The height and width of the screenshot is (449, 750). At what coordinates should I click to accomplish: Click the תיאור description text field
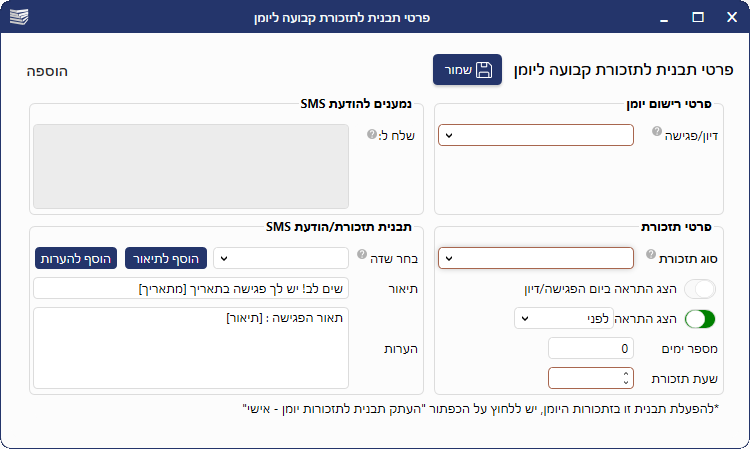point(191,288)
